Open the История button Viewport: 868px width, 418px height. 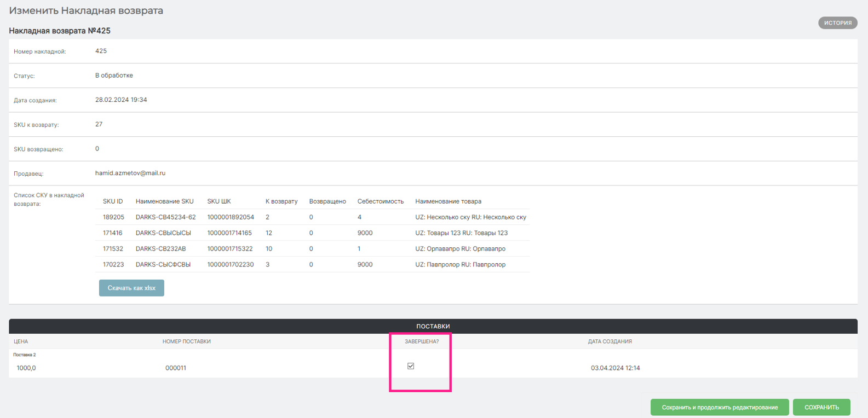click(x=837, y=23)
